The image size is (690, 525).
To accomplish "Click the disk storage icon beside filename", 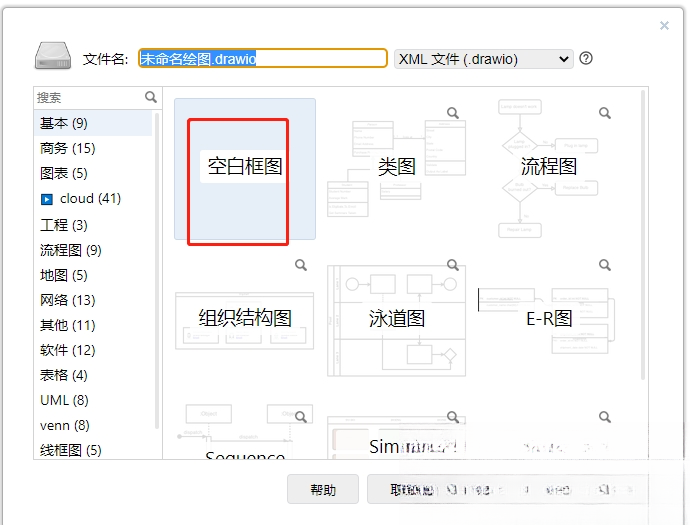I will pos(53,56).
